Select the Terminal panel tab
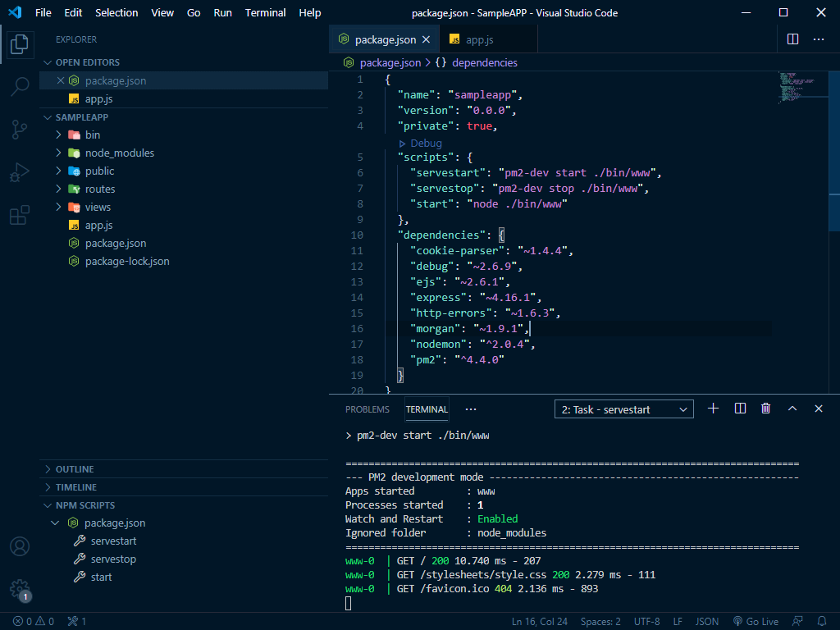840x630 pixels. (x=427, y=409)
